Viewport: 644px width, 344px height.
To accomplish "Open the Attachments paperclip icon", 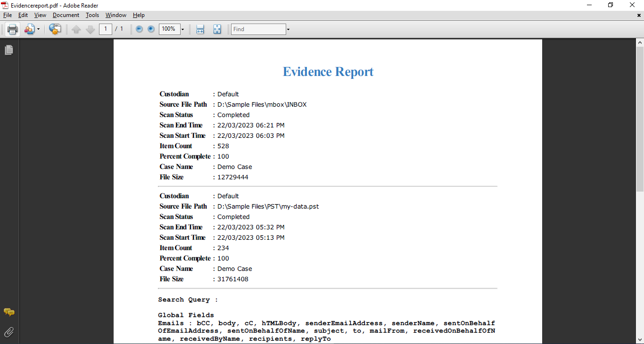I will pyautogui.click(x=9, y=332).
